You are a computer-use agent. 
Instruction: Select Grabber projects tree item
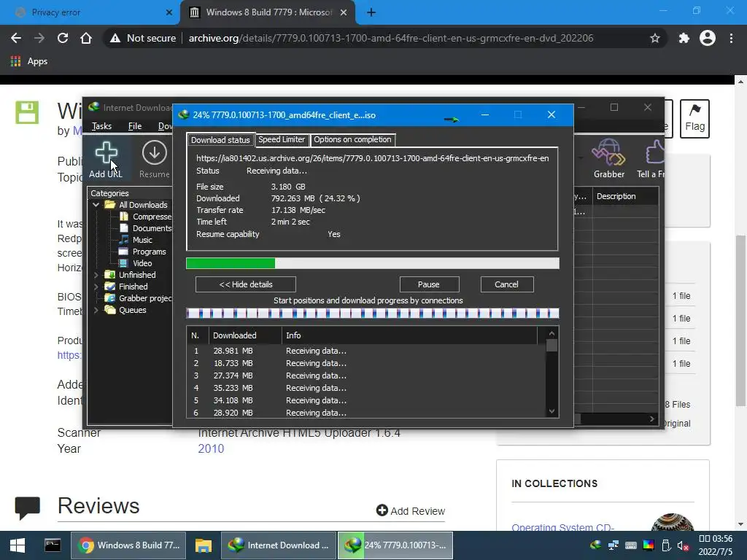[138, 298]
